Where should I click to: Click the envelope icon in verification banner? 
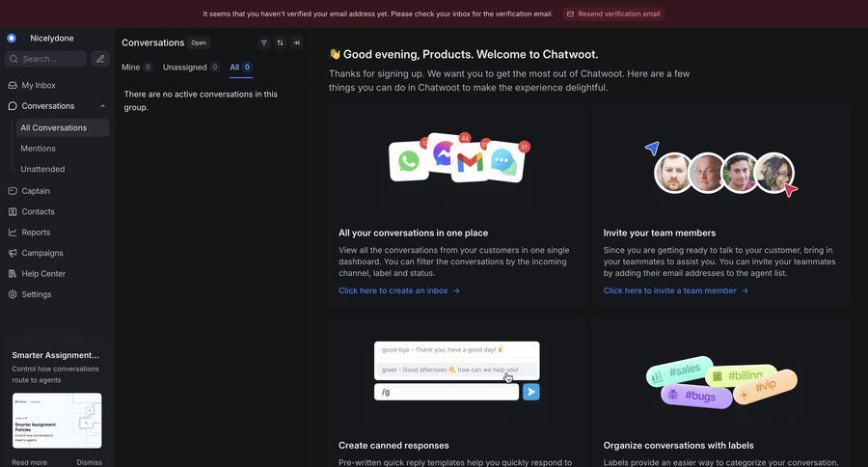570,14
